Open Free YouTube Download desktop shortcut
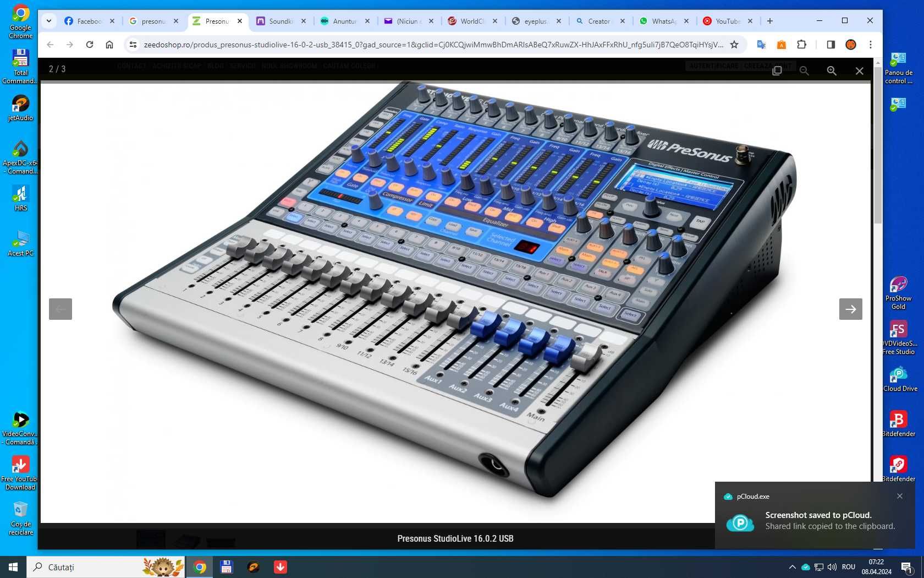 [x=20, y=472]
